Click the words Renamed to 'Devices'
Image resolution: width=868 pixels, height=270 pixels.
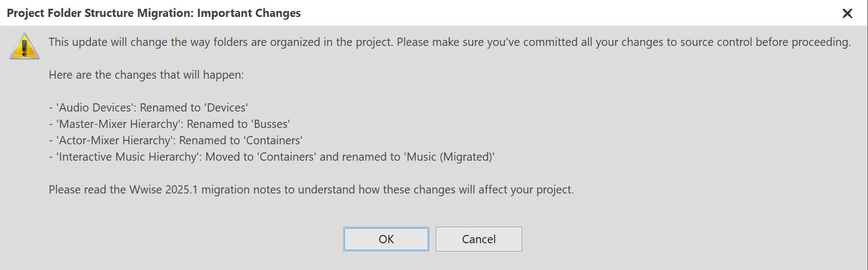194,108
